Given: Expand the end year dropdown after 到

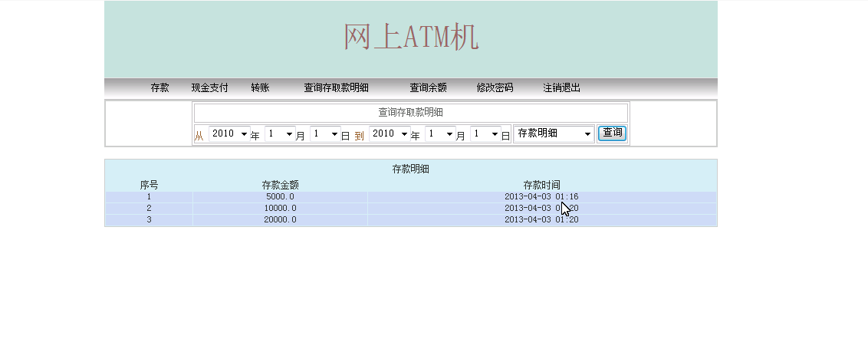Looking at the screenshot, I should (x=390, y=133).
